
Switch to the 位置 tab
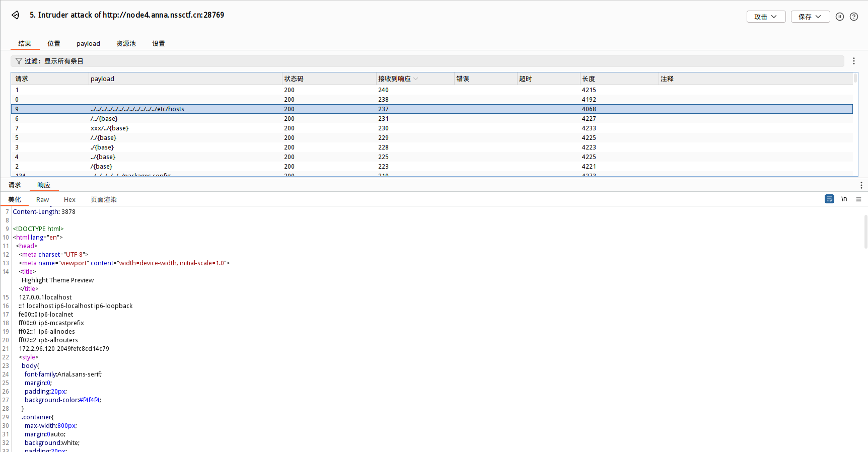coord(54,44)
